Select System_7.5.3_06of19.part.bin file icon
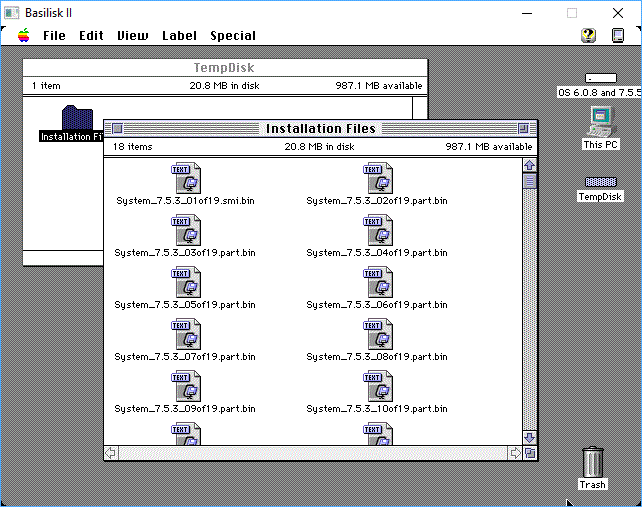 tap(378, 282)
